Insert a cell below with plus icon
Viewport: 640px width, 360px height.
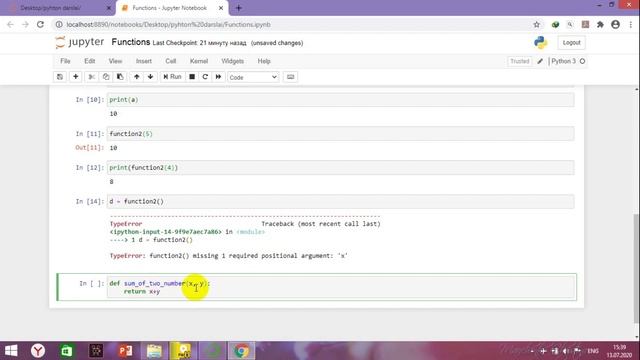click(76, 77)
